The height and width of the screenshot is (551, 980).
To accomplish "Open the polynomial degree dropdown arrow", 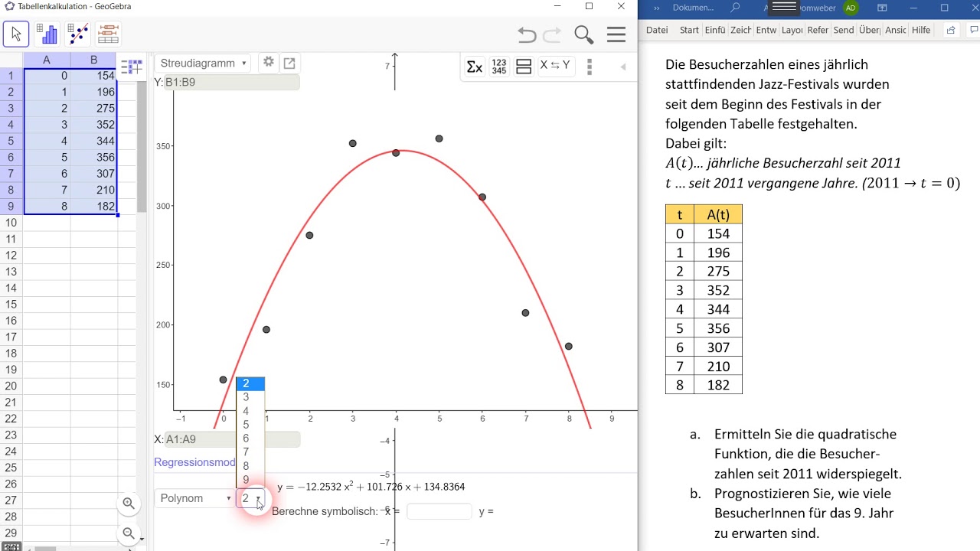I will point(258,498).
